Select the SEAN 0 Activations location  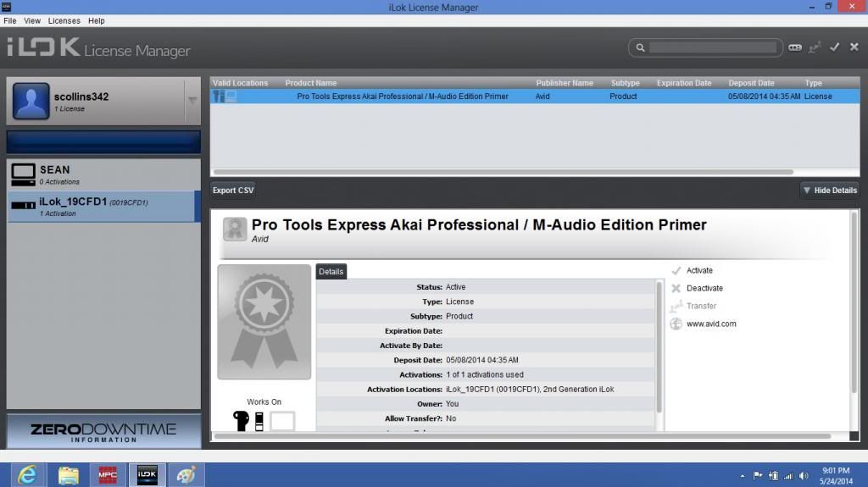coord(103,174)
